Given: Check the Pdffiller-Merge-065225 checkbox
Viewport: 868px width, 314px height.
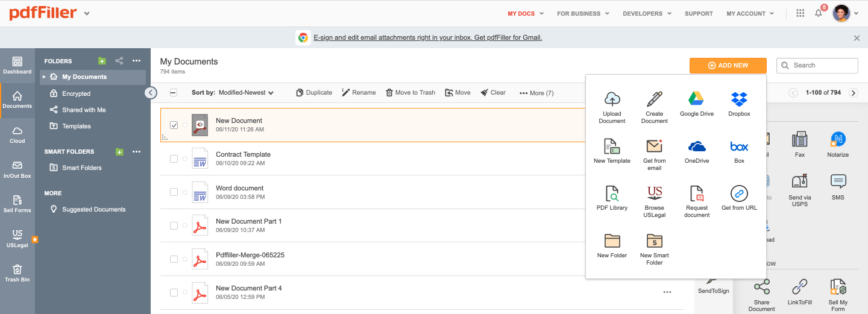Looking at the screenshot, I should (x=174, y=259).
